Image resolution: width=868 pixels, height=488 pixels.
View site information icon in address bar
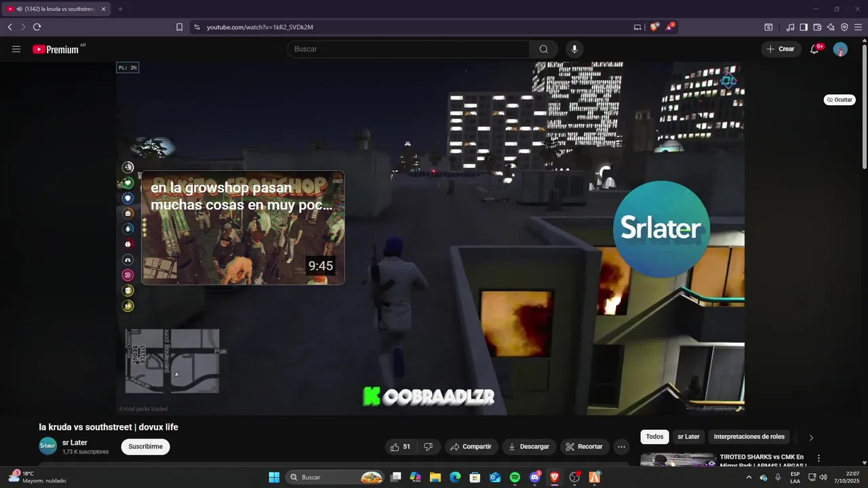197,27
